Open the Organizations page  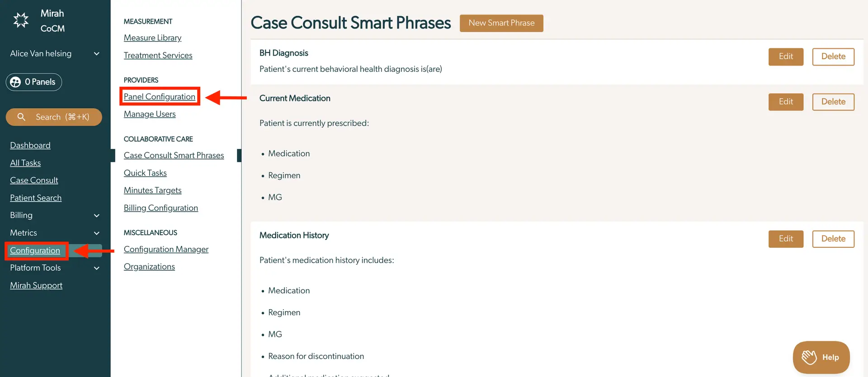point(149,266)
